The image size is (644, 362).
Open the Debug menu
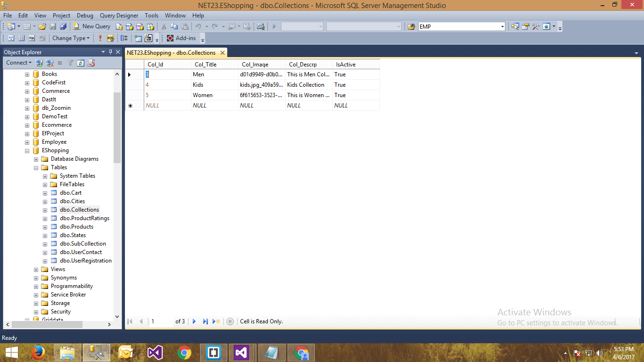85,15
